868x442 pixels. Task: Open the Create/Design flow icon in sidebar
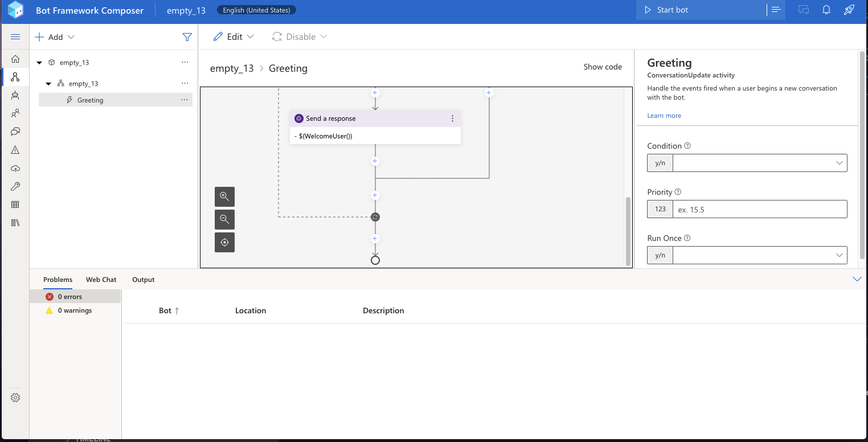(x=15, y=77)
